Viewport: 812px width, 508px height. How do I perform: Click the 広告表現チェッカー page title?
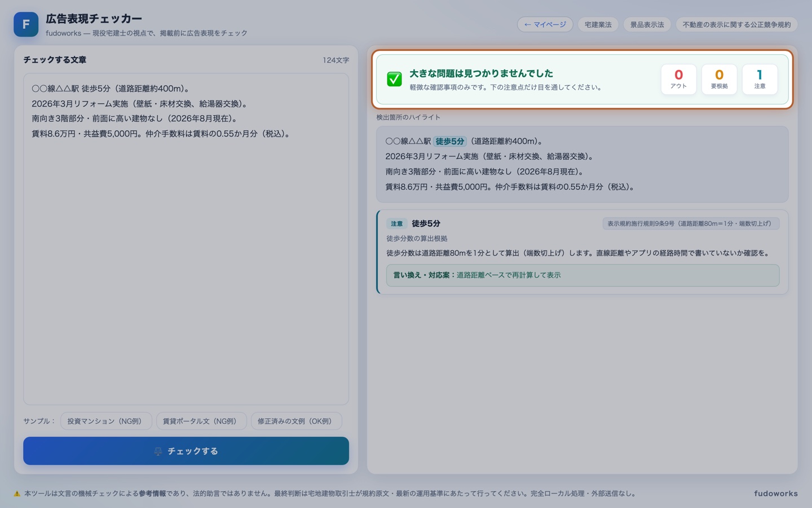click(94, 19)
